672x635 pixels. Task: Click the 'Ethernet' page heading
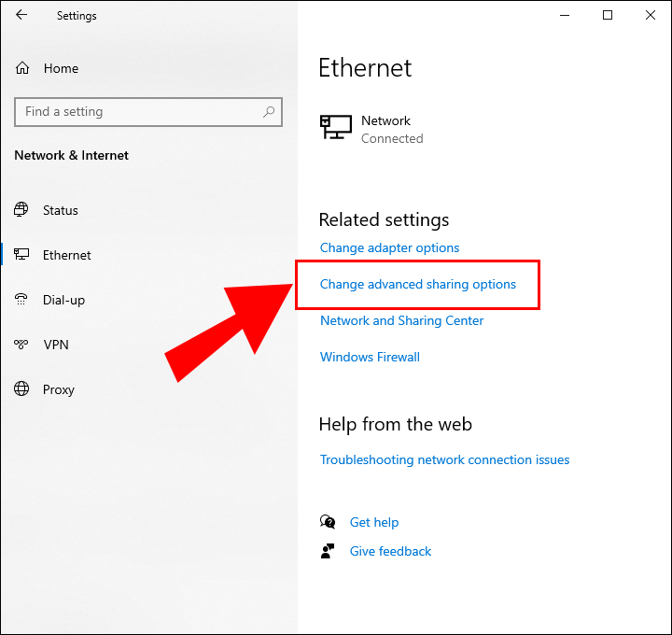(x=365, y=68)
